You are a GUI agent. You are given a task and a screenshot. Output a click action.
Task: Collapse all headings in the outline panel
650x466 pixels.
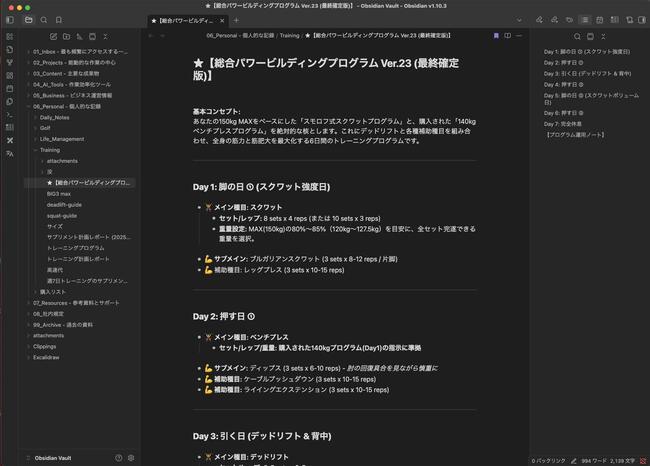(603, 36)
